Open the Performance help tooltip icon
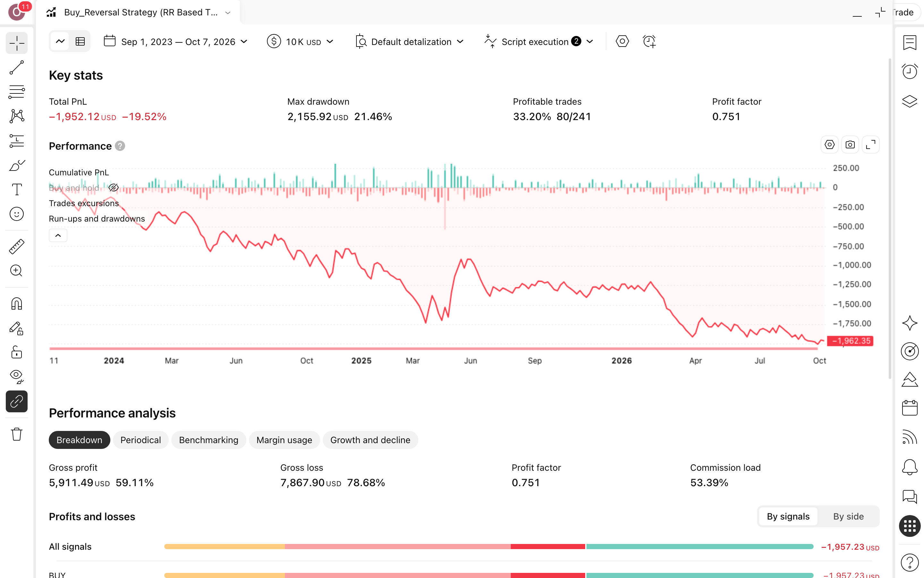The height and width of the screenshot is (578, 924). 120,146
